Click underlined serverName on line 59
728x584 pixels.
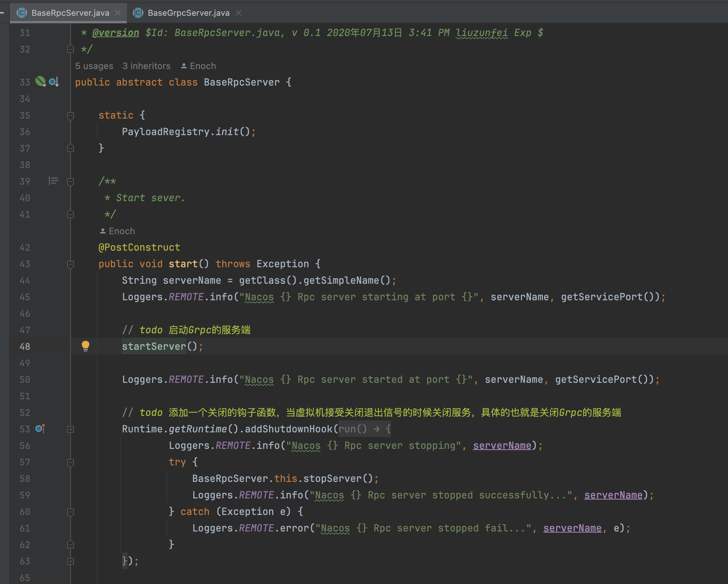(613, 495)
